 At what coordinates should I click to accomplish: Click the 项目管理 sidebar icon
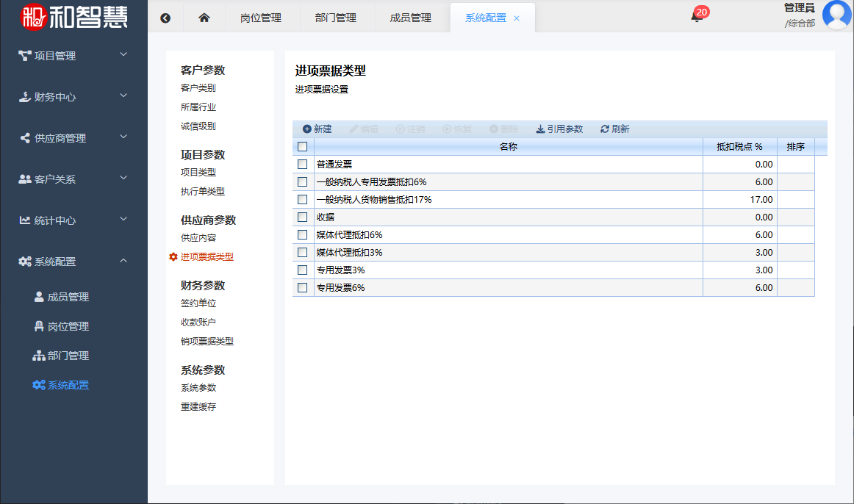[x=24, y=56]
